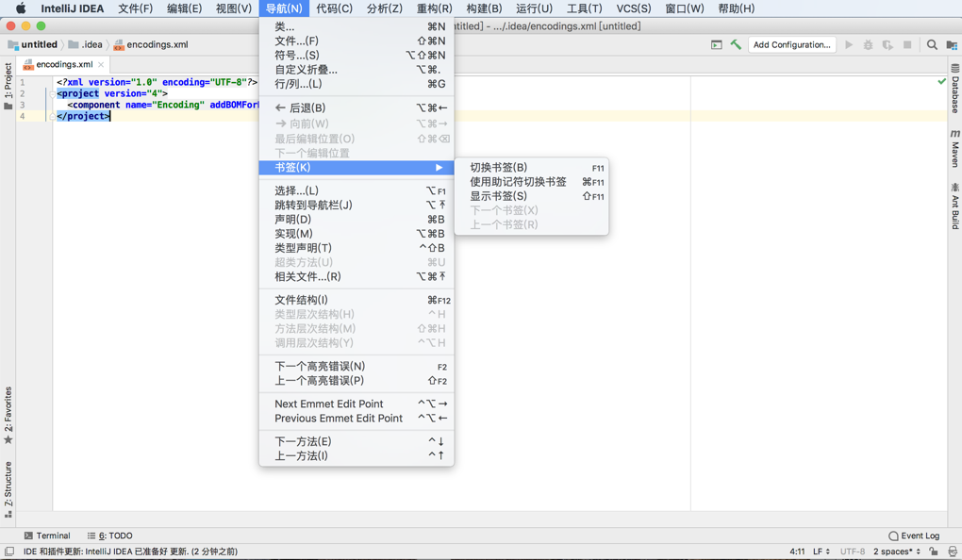The image size is (962, 560).
Task: Click encodings.xml breadcrumb in navigation bar
Action: pyautogui.click(x=151, y=44)
